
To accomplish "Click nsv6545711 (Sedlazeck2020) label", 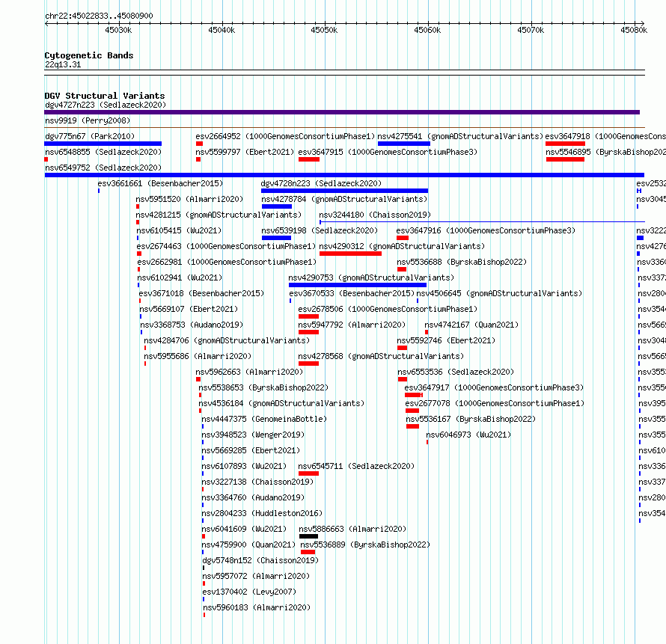I will point(356,466).
